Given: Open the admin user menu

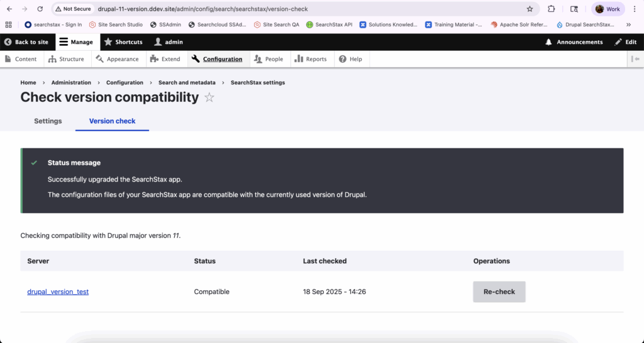Looking at the screenshot, I should tap(169, 42).
